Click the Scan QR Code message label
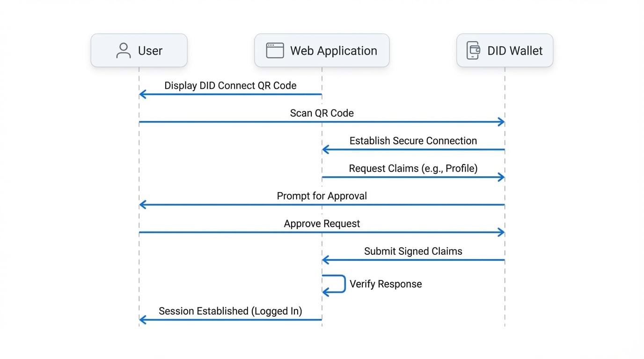The height and width of the screenshot is (359, 644). point(322,113)
